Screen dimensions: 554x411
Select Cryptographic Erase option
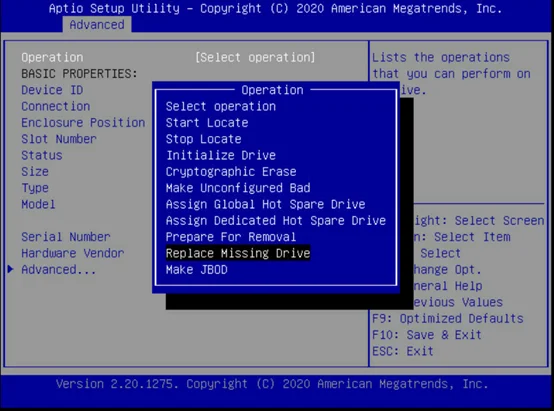pos(231,171)
